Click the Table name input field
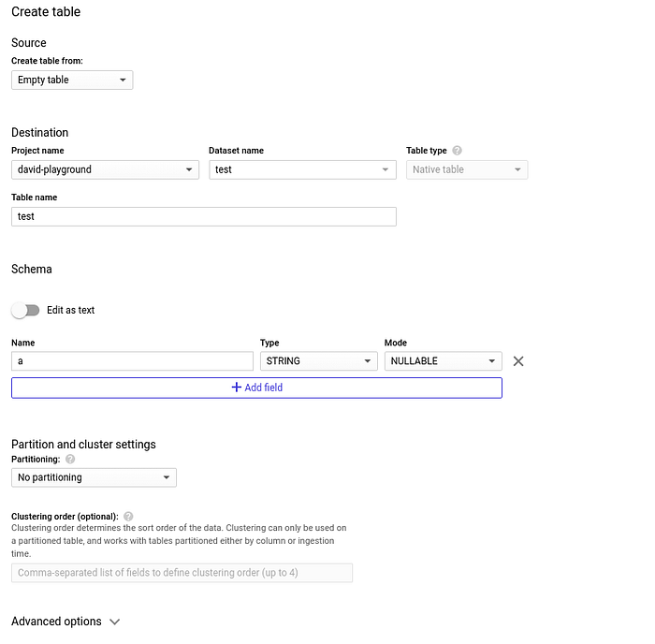655x644 pixels. [203, 216]
